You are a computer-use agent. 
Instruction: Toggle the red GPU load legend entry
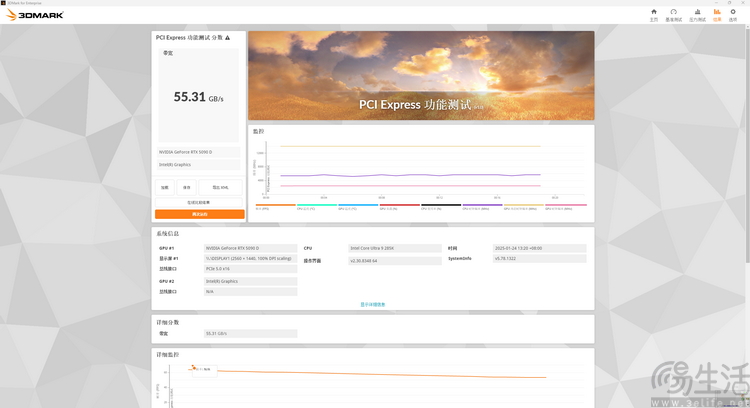click(x=399, y=207)
